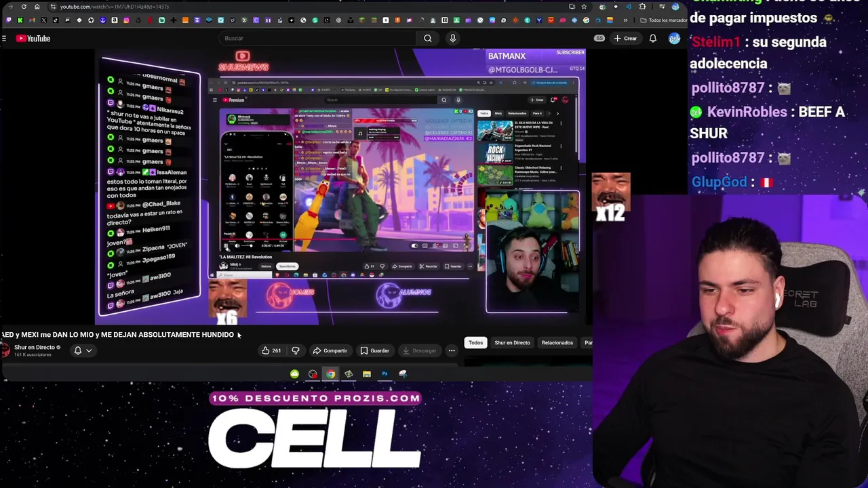868x488 pixels.
Task: Select the Todos filter chip
Action: coord(475,343)
